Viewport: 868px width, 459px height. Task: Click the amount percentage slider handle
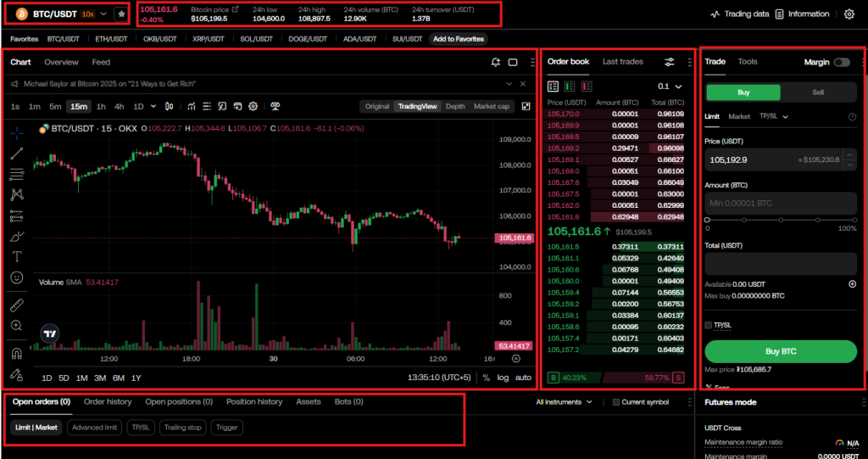[708, 220]
